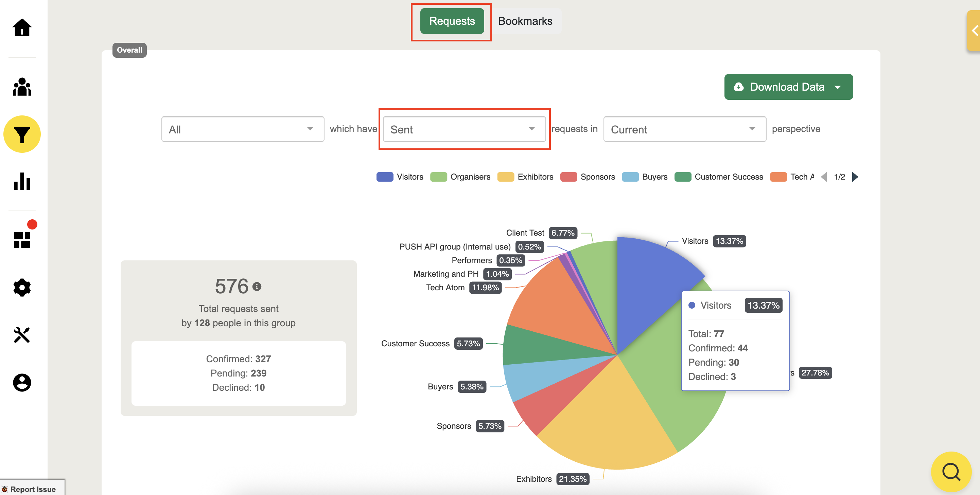Open the 'Current' perspective dropdown
Screen dimensions: 980x495
pyautogui.click(x=684, y=129)
